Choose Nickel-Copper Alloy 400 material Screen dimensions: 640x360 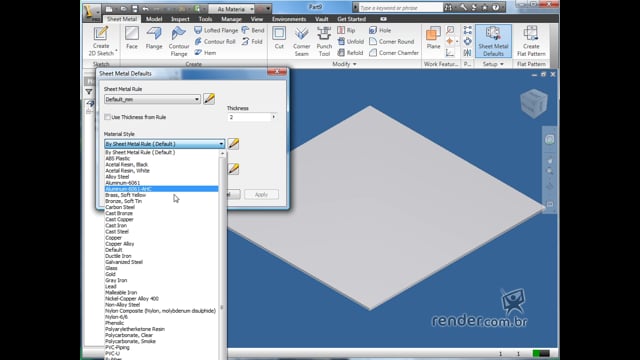click(132, 299)
